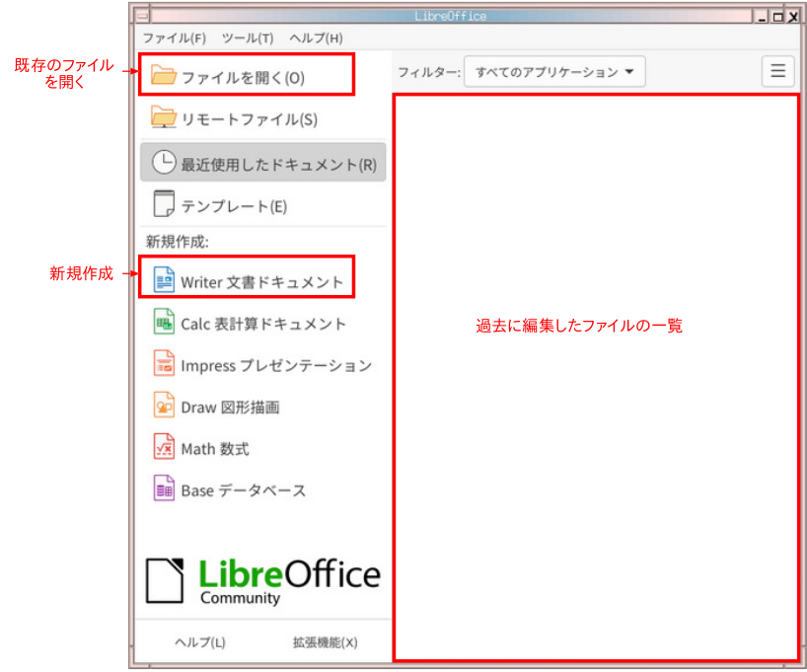Click the Writer document icon

(164, 280)
